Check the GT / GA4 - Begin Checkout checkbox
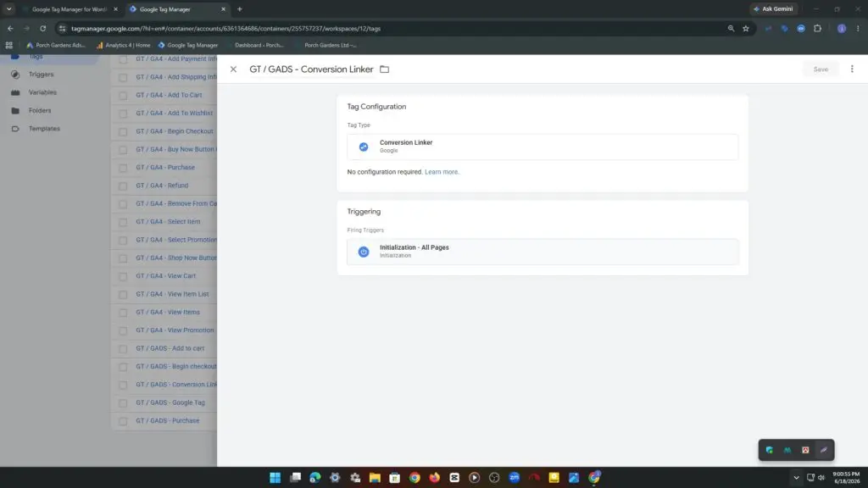Image resolution: width=868 pixels, height=488 pixels. pyautogui.click(x=123, y=131)
